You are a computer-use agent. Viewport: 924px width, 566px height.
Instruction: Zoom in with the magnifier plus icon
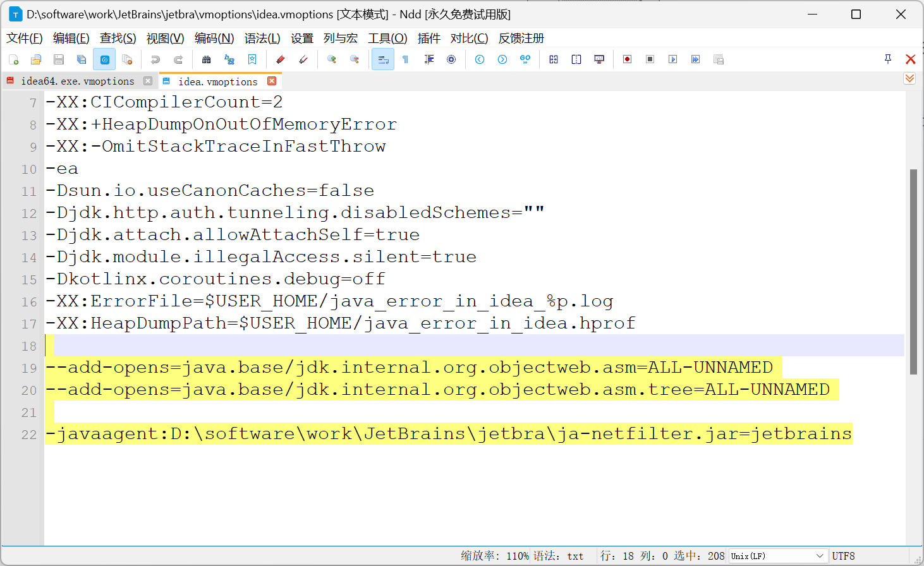331,59
